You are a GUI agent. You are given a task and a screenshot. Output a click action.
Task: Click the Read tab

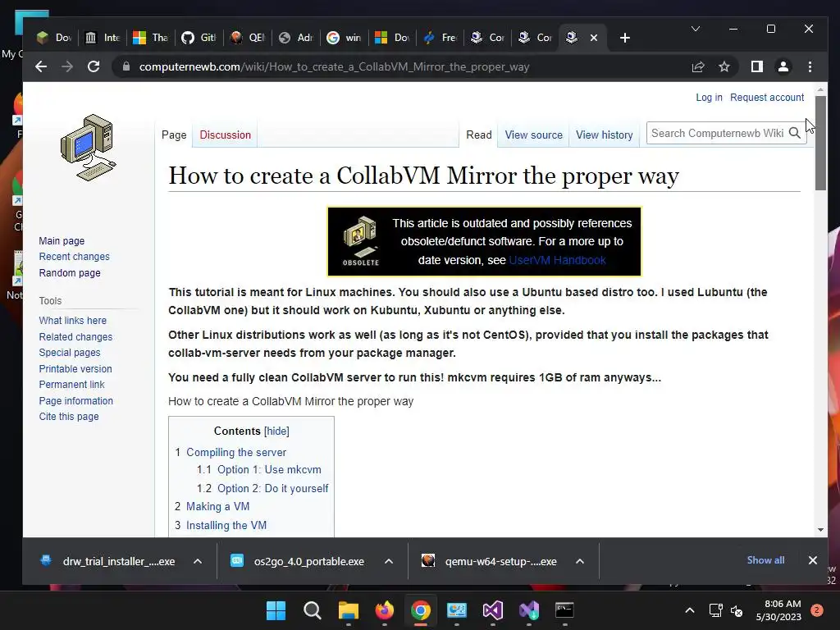479,135
